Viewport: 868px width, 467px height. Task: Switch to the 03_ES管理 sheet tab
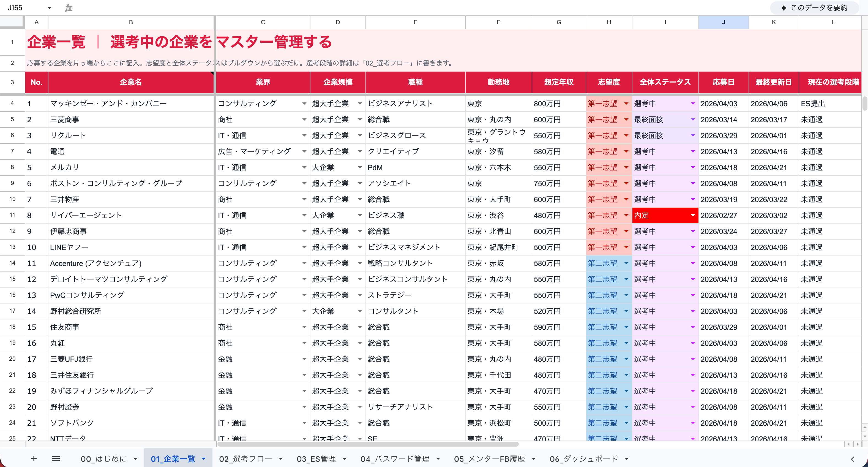(316, 458)
